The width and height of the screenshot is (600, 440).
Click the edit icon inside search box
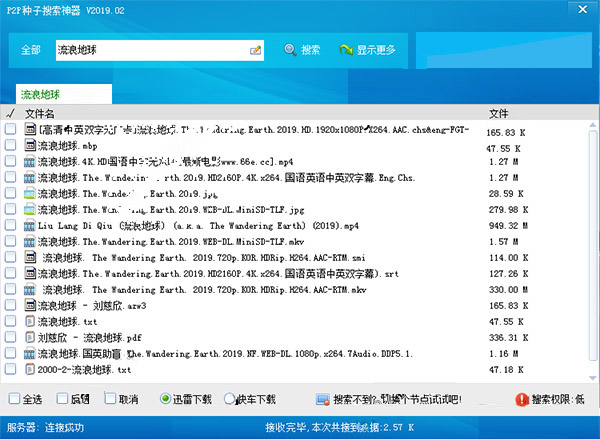tap(255, 50)
